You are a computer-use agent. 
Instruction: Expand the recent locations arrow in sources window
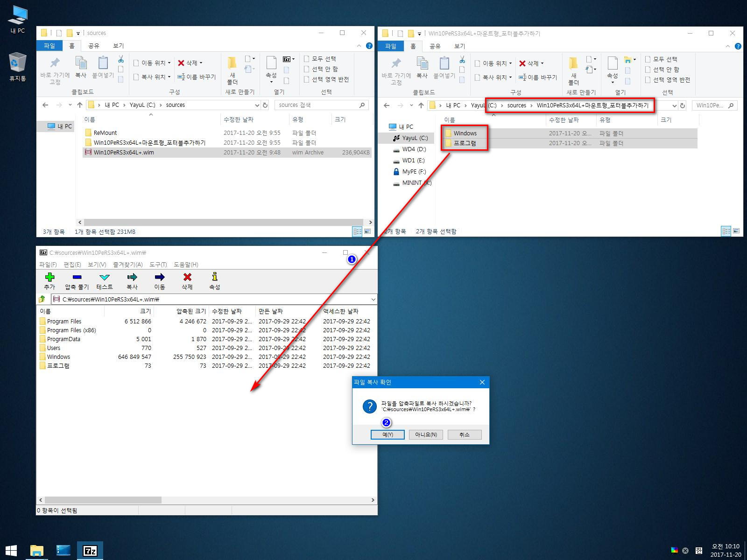70,105
